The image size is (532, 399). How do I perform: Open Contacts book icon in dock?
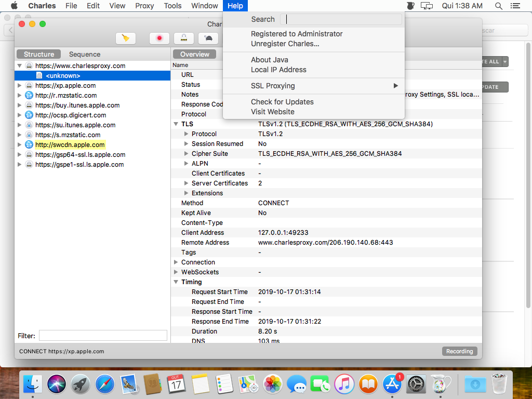pos(152,384)
